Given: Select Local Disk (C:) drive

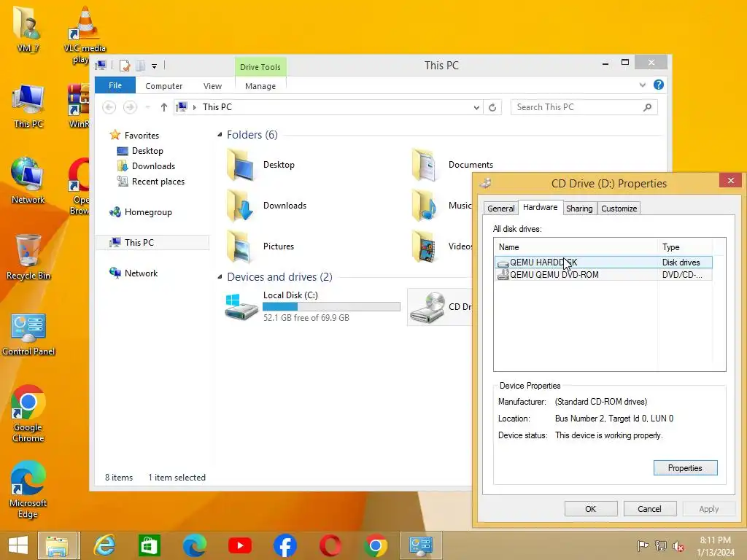Looking at the screenshot, I should click(312, 306).
